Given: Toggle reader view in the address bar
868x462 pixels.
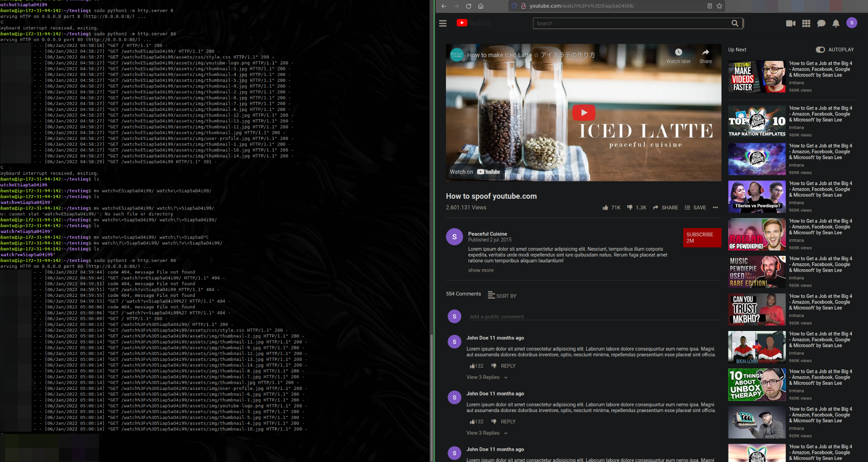Looking at the screenshot, I should (709, 6).
